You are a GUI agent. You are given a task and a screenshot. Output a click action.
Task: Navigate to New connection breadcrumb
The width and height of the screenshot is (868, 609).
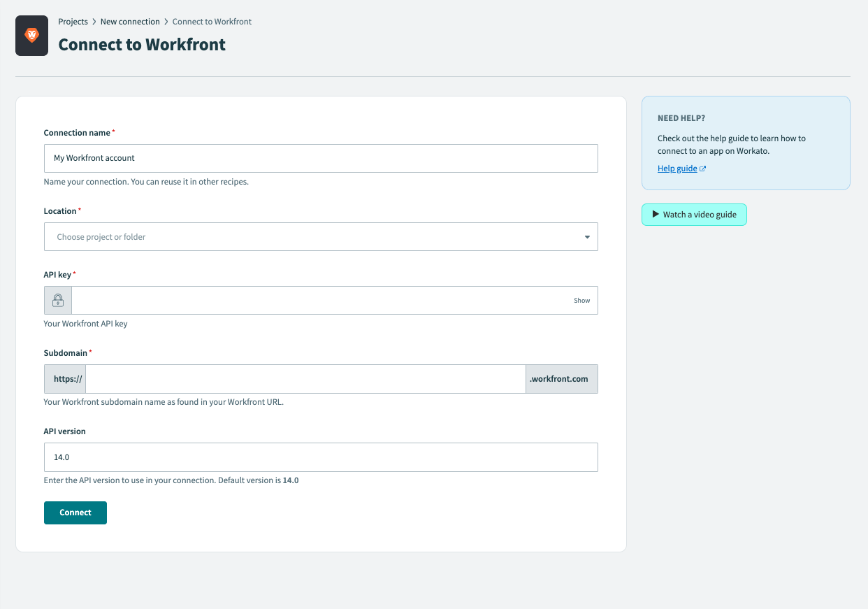(x=130, y=22)
